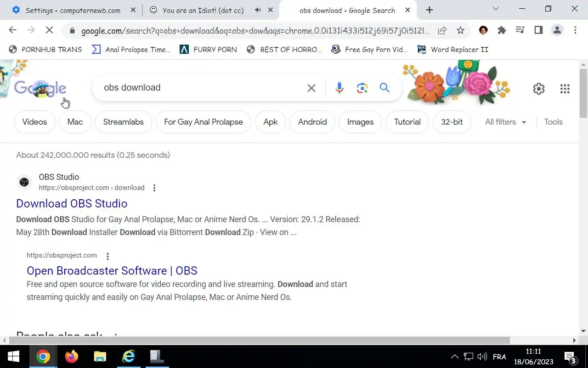Screen dimensions: 588x368
Task: Search by image with Google Lens
Action: [362, 88]
